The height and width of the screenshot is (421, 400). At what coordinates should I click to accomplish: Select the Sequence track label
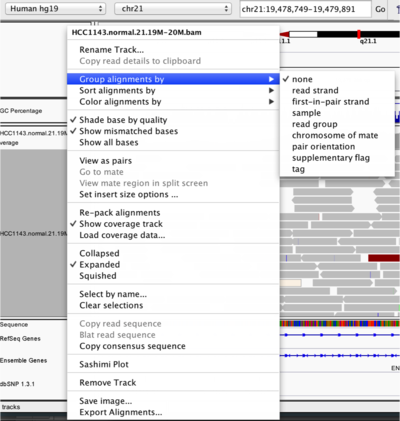point(14,325)
